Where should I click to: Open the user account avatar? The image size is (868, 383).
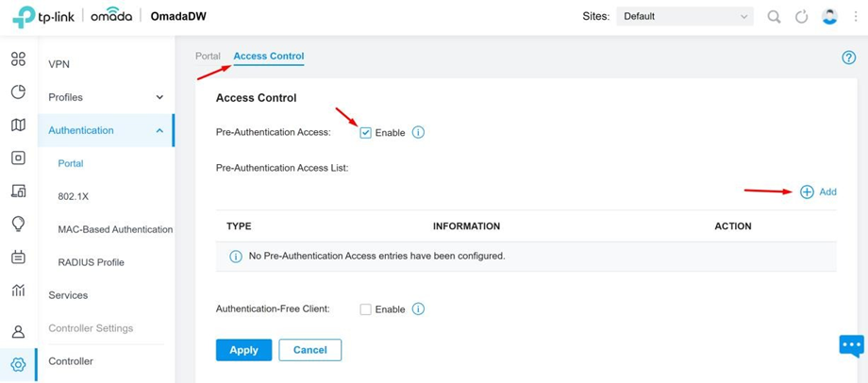click(x=829, y=17)
